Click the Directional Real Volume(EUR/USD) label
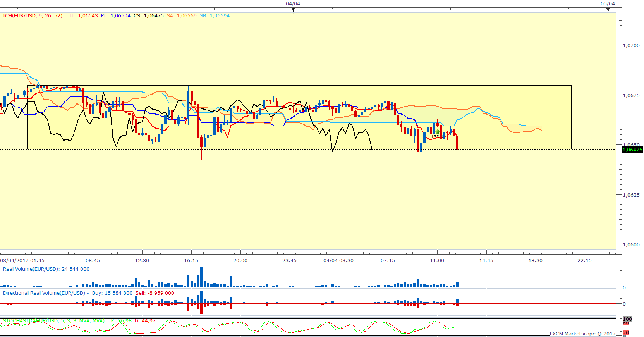 (44, 293)
